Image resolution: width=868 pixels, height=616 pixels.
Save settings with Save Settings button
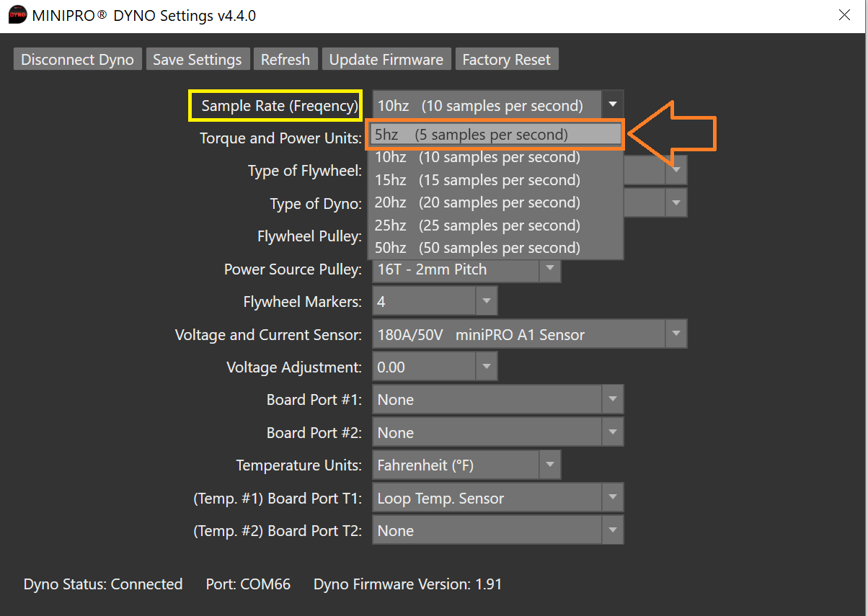pyautogui.click(x=198, y=59)
